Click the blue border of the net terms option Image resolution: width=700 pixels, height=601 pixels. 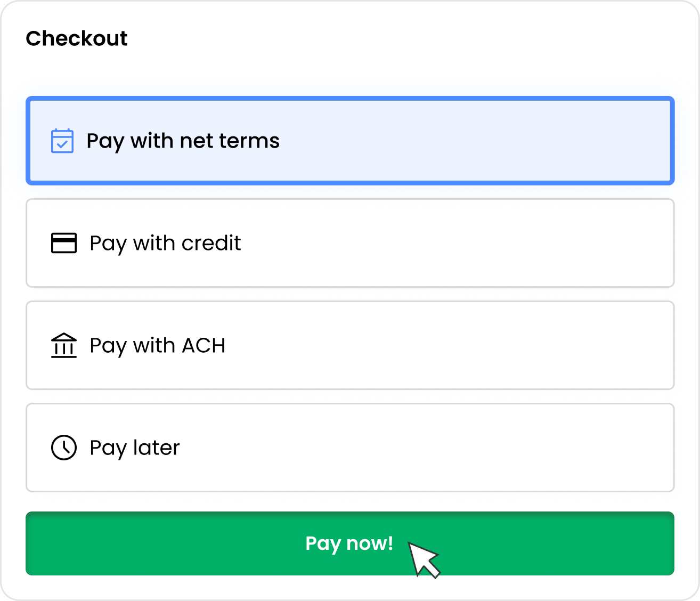[350, 98]
